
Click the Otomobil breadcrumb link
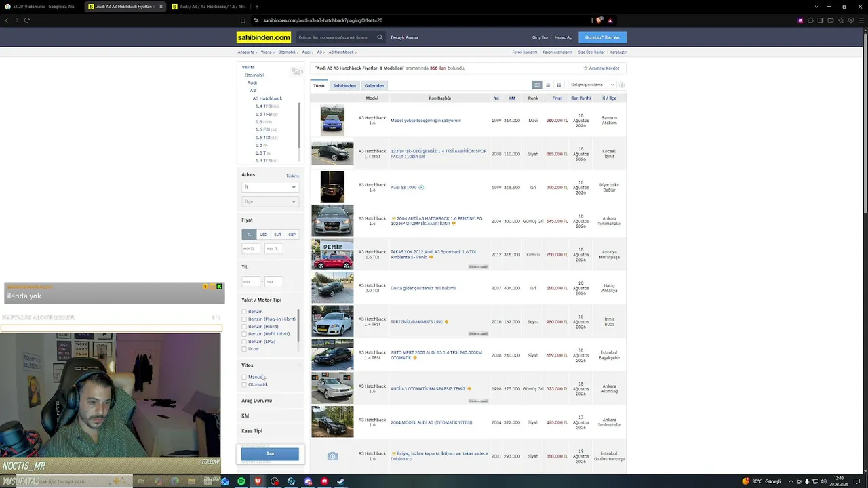coord(287,52)
